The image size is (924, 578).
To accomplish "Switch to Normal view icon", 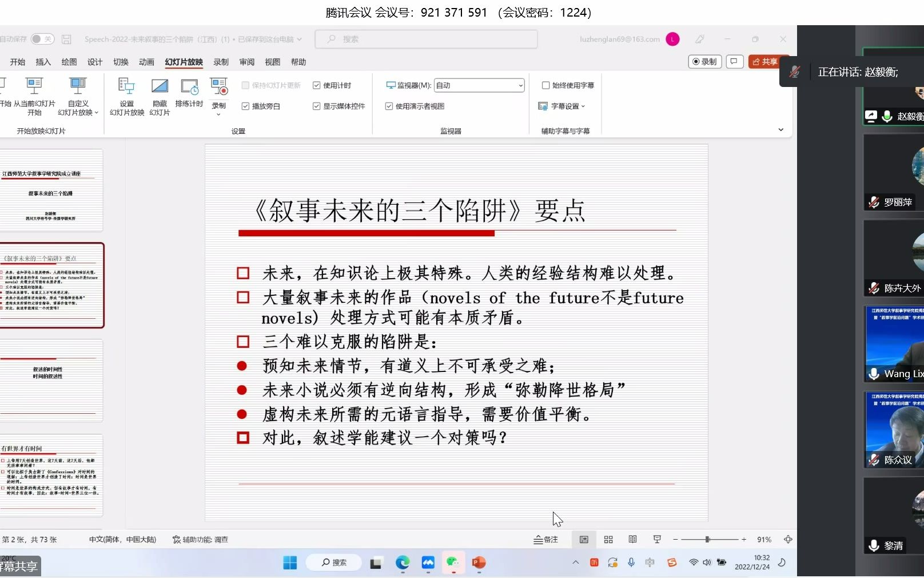I will [584, 539].
